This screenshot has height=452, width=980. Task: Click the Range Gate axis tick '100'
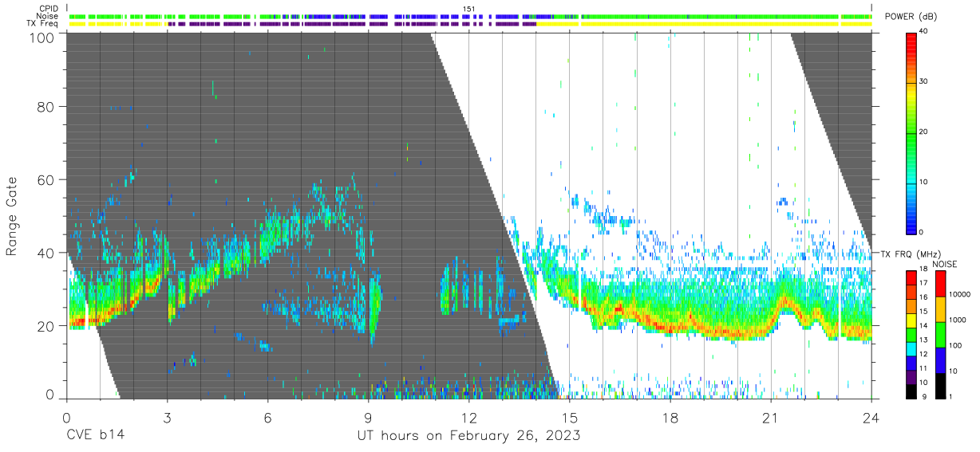(x=43, y=37)
